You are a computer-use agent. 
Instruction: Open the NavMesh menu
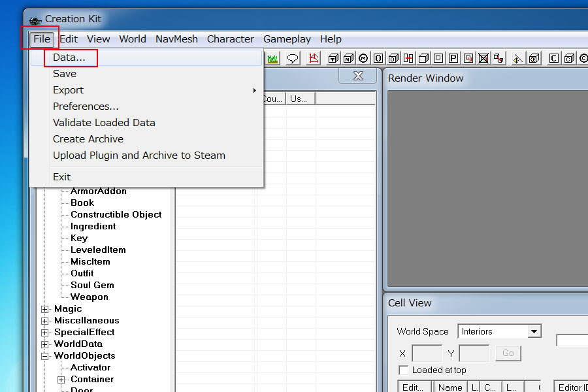pyautogui.click(x=176, y=39)
